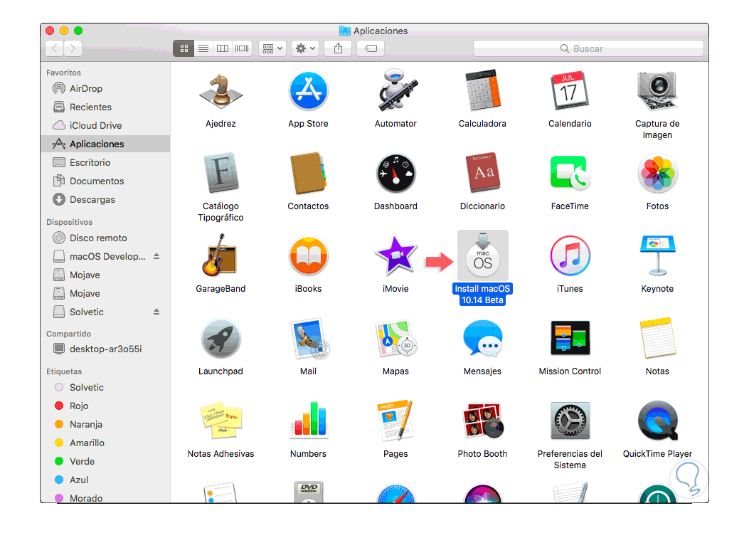Open the App Store icon

tap(308, 91)
